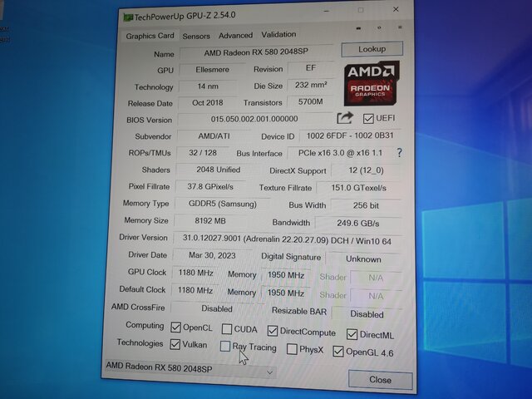Click the Die Size value 232 mm²
This screenshot has width=532, height=399.
pyautogui.click(x=310, y=85)
